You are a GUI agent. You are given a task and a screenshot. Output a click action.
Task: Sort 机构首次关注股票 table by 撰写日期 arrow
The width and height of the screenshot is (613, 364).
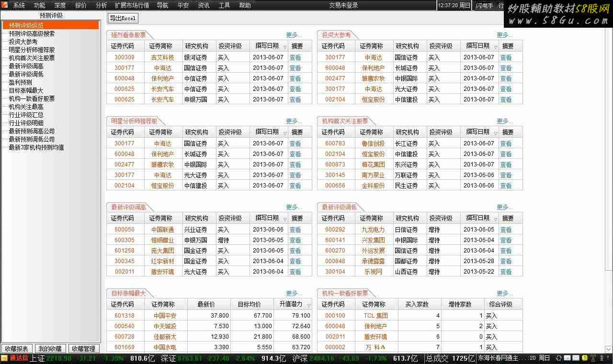point(496,133)
